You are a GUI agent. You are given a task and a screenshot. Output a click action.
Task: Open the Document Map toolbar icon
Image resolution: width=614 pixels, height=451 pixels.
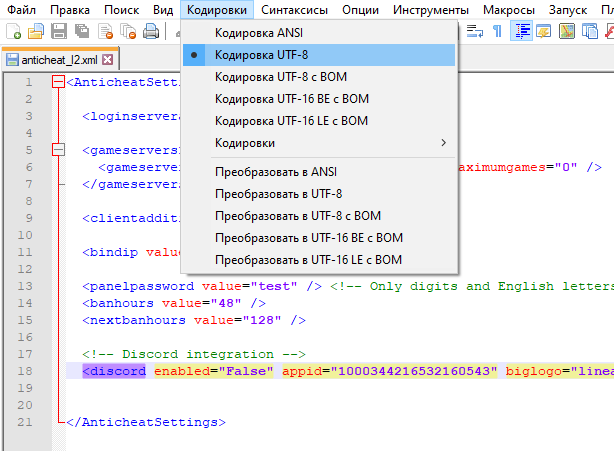[x=567, y=31]
